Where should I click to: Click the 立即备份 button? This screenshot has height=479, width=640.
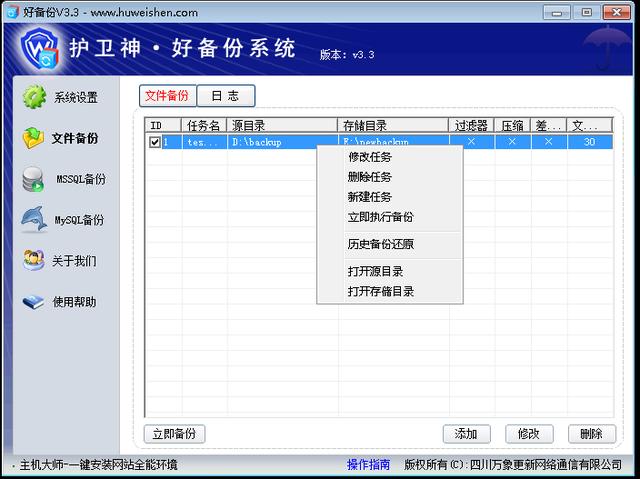click(174, 434)
